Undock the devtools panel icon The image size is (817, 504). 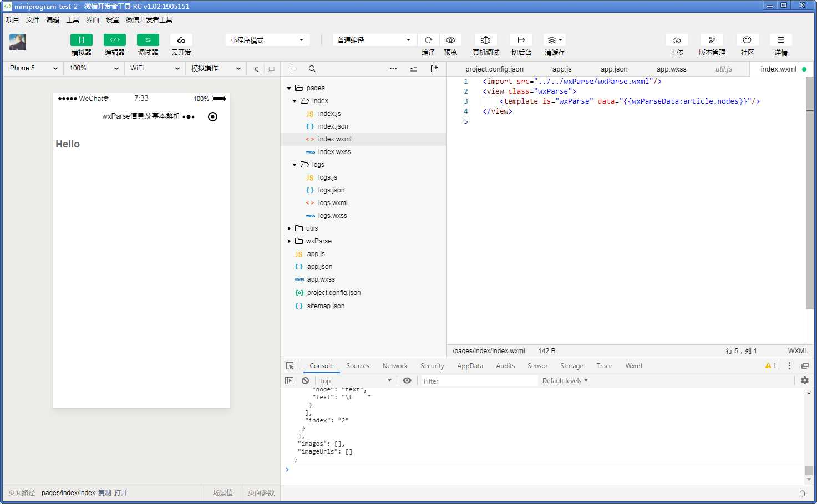click(805, 366)
